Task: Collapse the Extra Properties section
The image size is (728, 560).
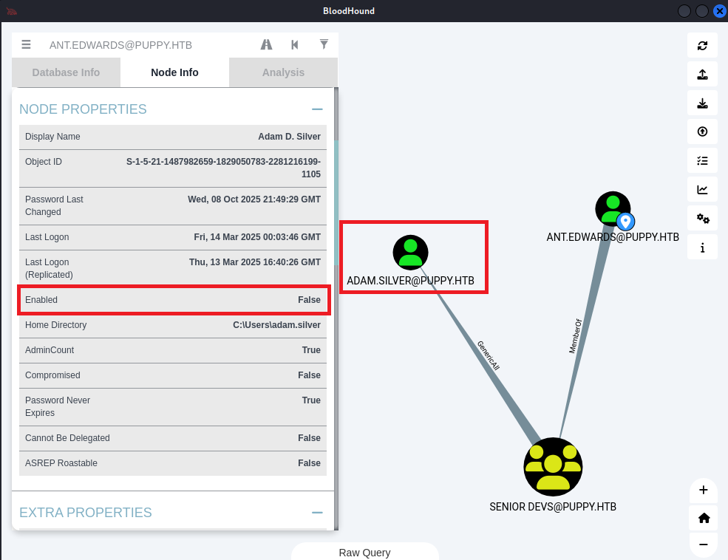Action: tap(317, 513)
